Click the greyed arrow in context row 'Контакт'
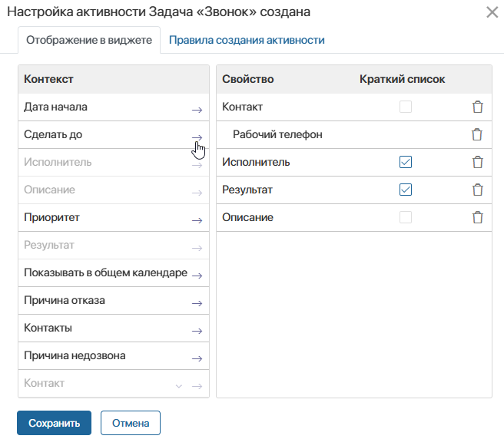The width and height of the screenshot is (504, 439). point(197,386)
